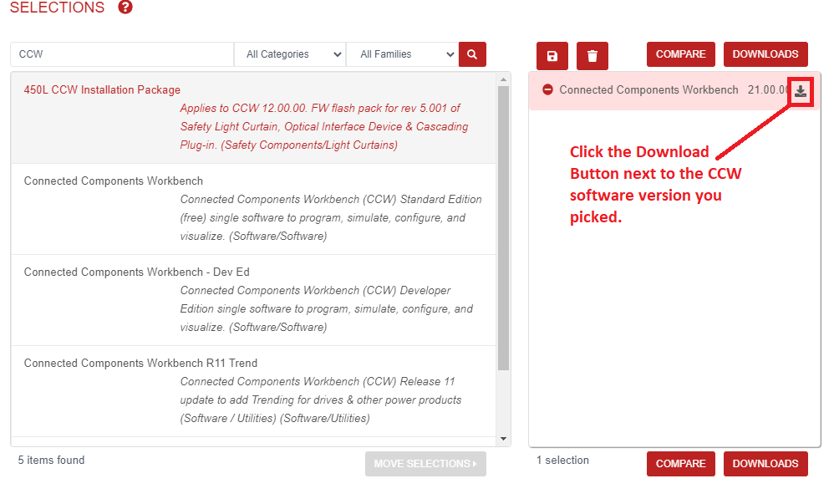
Task: Click the red search magnifier button
Action: (472, 54)
